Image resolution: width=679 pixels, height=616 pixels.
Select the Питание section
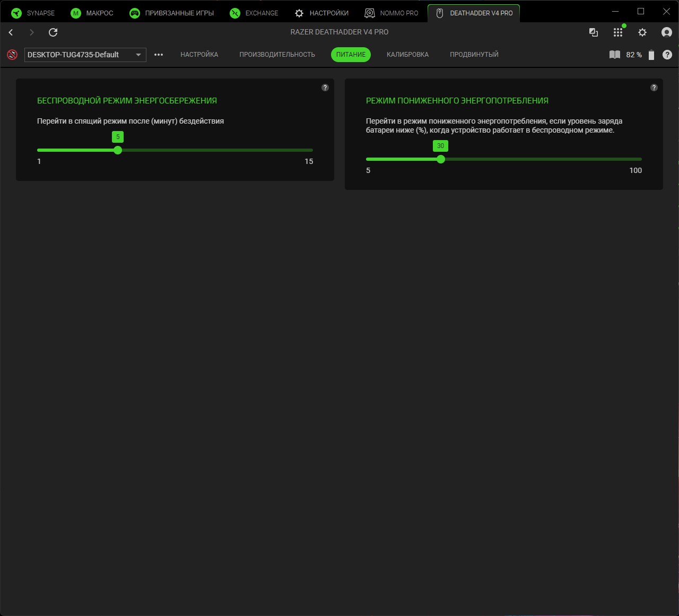click(351, 55)
